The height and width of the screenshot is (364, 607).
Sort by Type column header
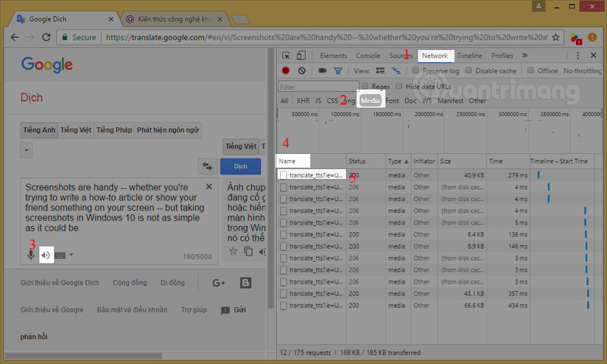tap(398, 162)
